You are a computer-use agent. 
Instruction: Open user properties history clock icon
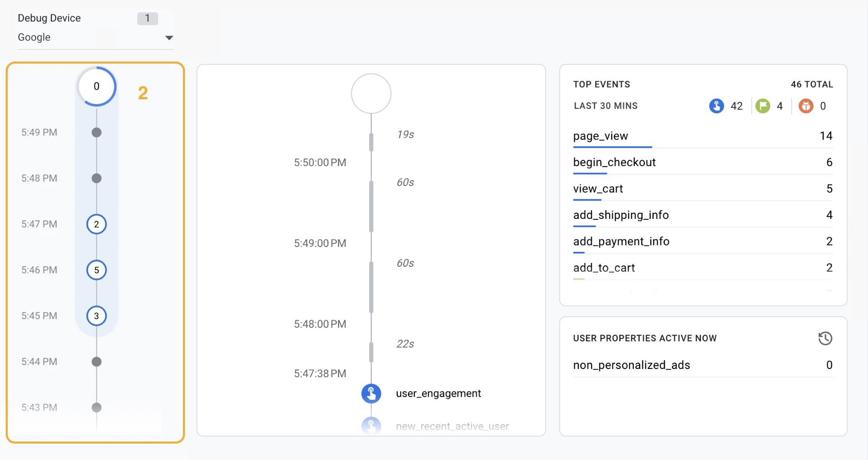(x=825, y=338)
